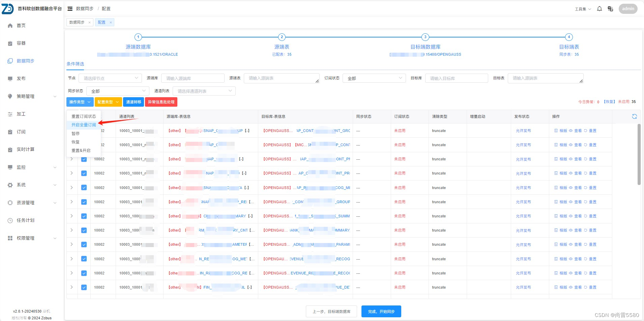Go to 首页 via its house icon

pyautogui.click(x=10, y=26)
